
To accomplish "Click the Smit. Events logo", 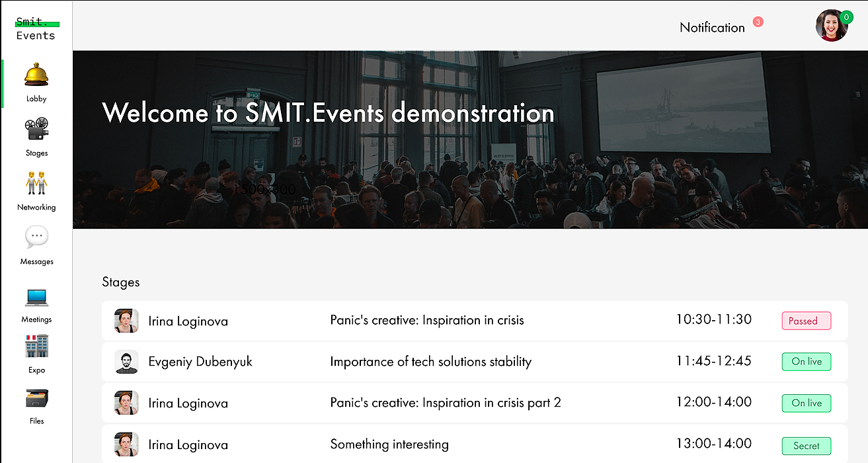I will coord(36,28).
